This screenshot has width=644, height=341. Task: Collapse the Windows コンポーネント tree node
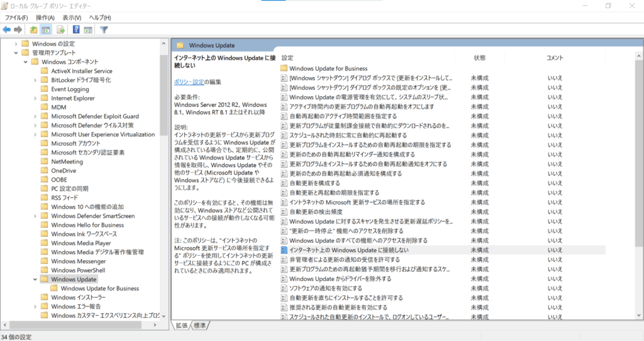coord(26,62)
